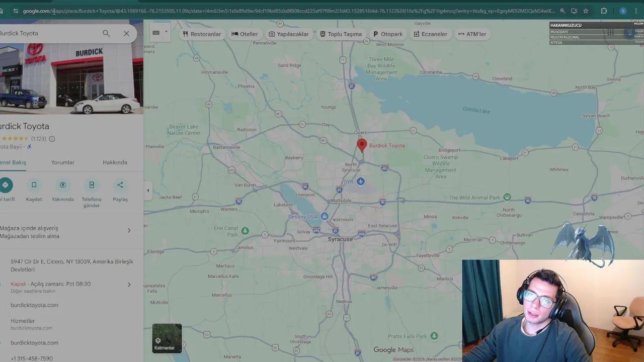Click the rating info icon next to (1.123)

pyautogui.click(x=52, y=139)
